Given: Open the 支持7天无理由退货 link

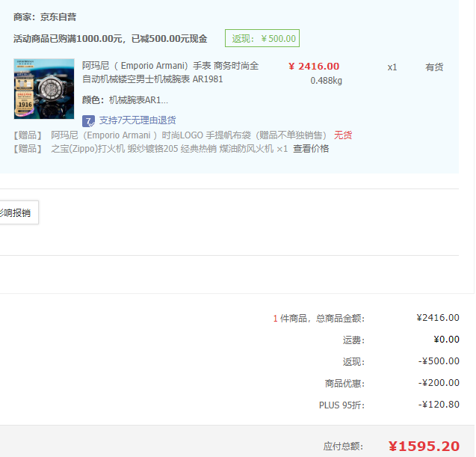Looking at the screenshot, I should pyautogui.click(x=137, y=120).
